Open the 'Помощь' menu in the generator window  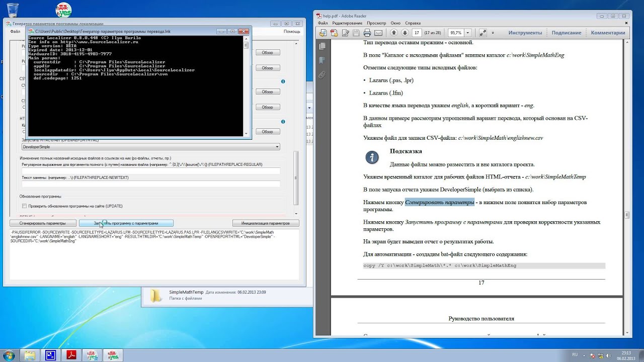(292, 31)
